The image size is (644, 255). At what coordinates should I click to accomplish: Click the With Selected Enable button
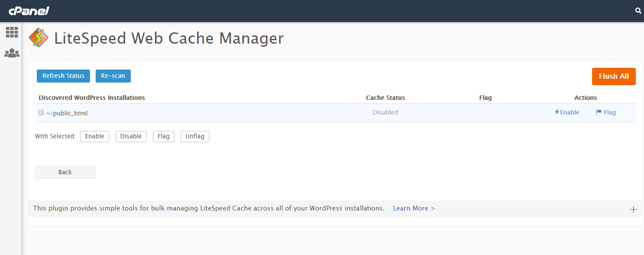(94, 136)
